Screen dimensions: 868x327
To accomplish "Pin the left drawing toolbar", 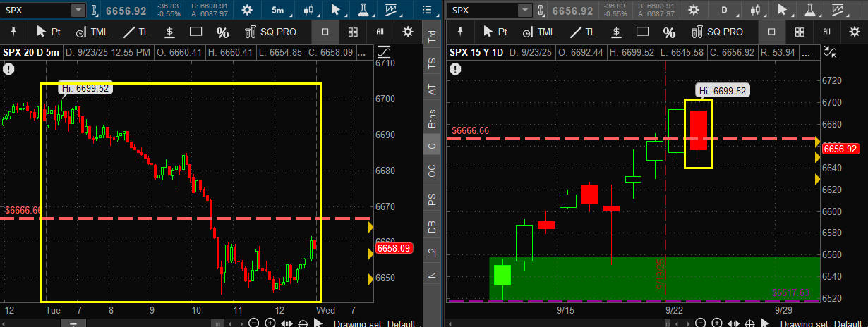I will [x=13, y=32].
